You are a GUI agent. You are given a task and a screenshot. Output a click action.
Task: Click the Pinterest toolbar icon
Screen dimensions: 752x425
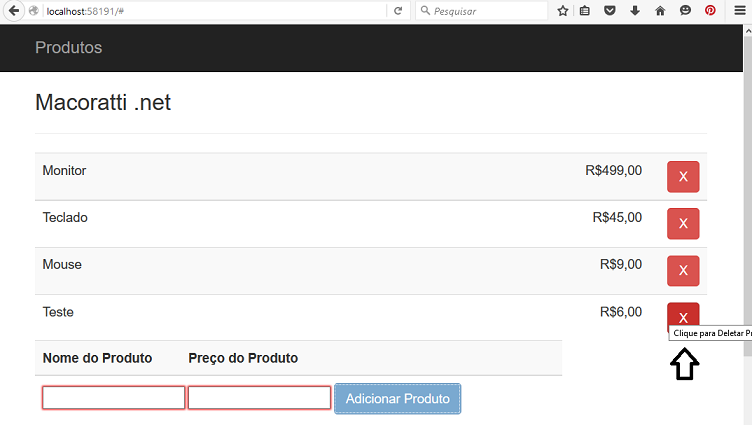[710, 11]
